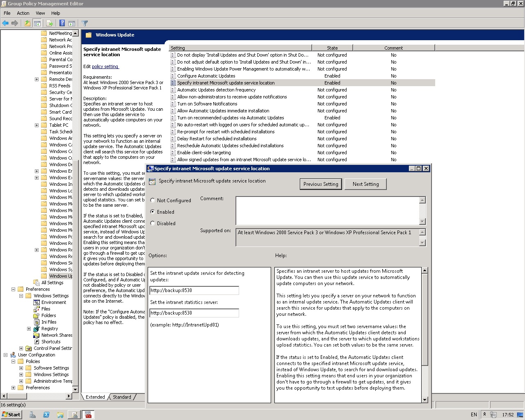Expand the Control Panel Settings node

[21, 348]
